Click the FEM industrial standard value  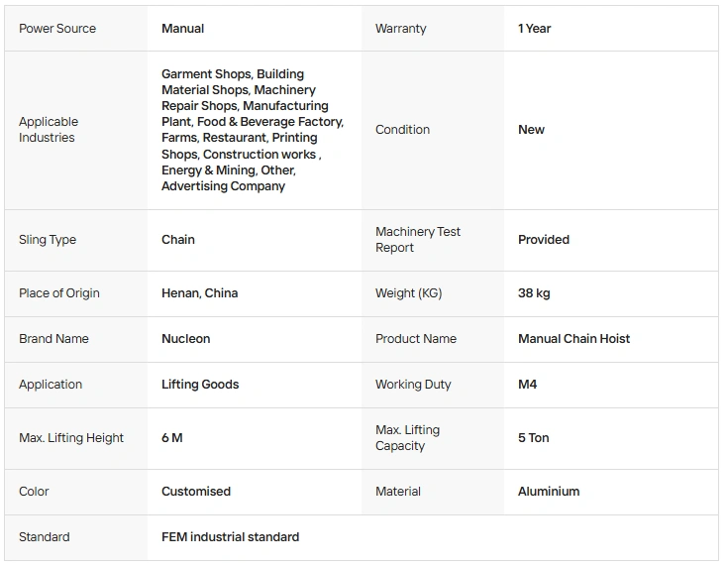[x=230, y=537]
